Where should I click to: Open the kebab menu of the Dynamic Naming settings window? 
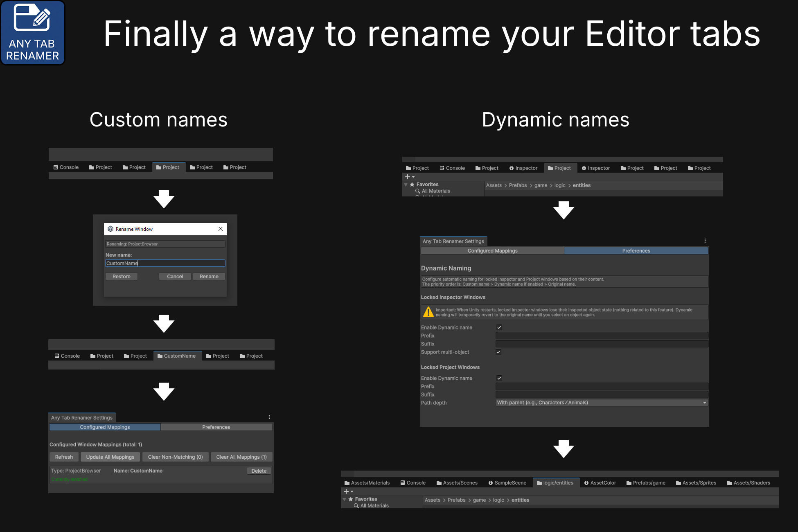[x=705, y=241]
